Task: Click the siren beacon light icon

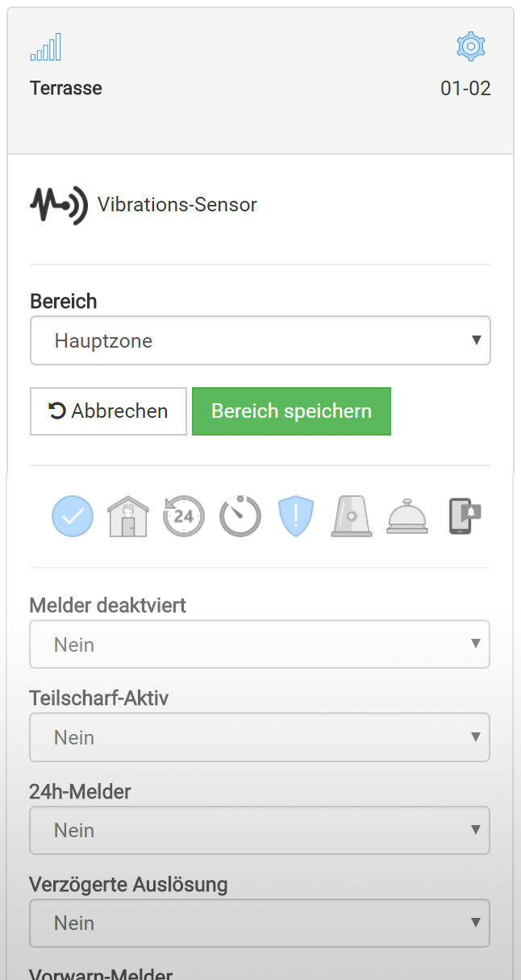Action: (352, 516)
